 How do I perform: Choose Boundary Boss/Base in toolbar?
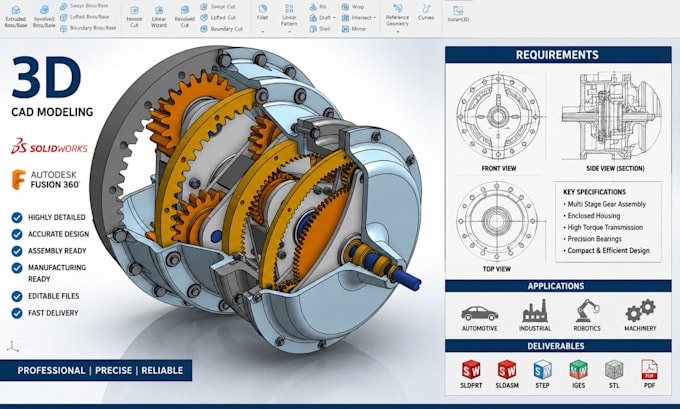[x=88, y=28]
